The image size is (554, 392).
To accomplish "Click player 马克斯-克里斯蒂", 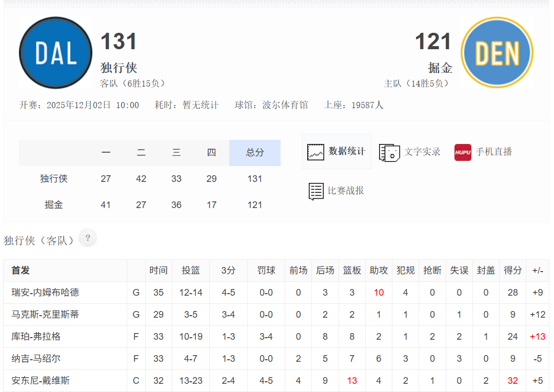I will click(44, 315).
